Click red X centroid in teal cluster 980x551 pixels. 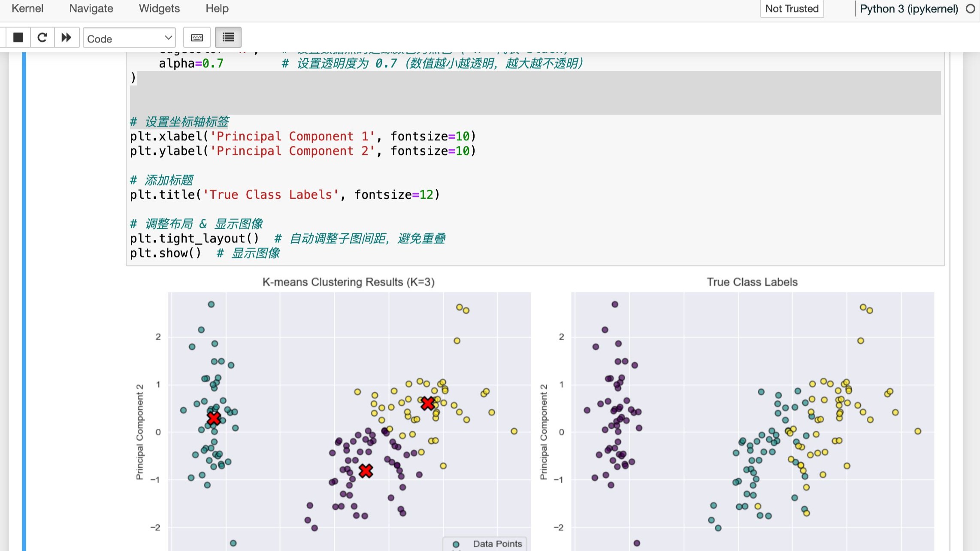click(x=214, y=418)
